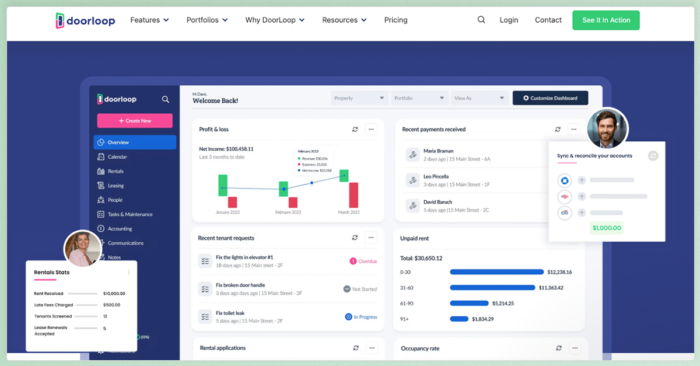Click the payment icon beside David Baruch
Screen dimensions: 700x366
[412, 206]
